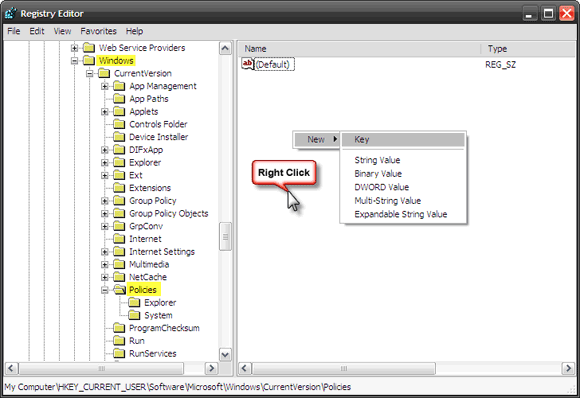Choose String Value in submenu
The width and height of the screenshot is (580, 398).
pos(377,160)
